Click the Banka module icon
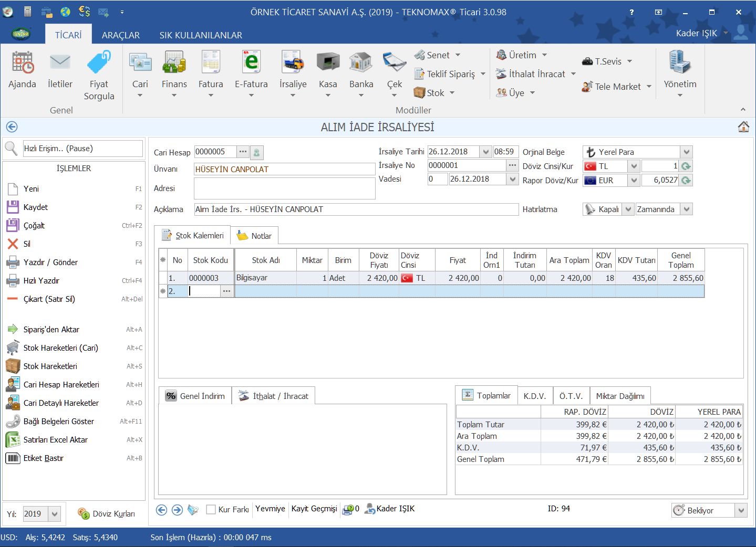The image size is (756, 547). (361, 63)
